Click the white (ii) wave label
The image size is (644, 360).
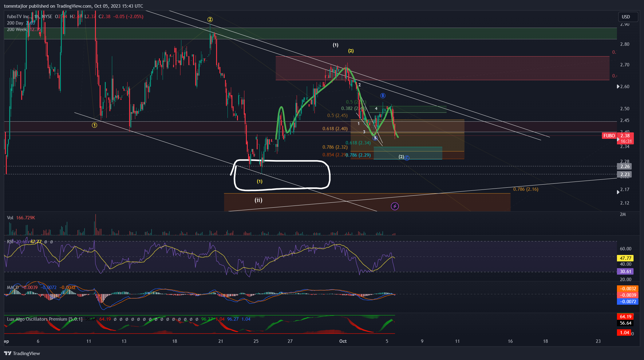point(258,200)
